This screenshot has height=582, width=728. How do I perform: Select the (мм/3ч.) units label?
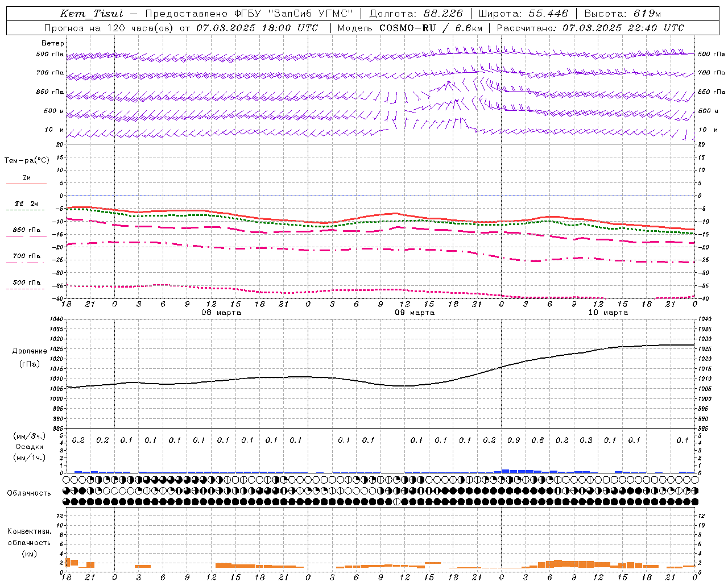coord(30,436)
